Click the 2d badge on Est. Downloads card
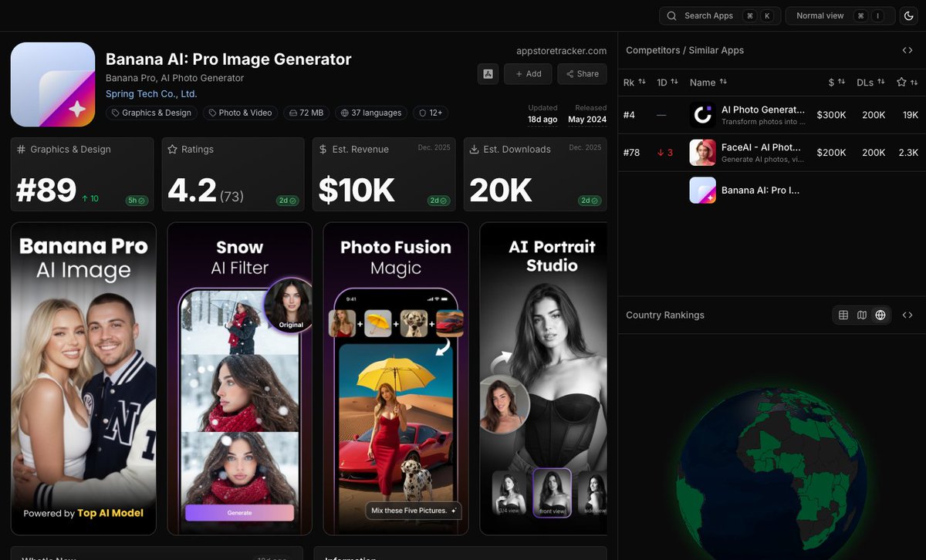The height and width of the screenshot is (560, 926). 590,201
